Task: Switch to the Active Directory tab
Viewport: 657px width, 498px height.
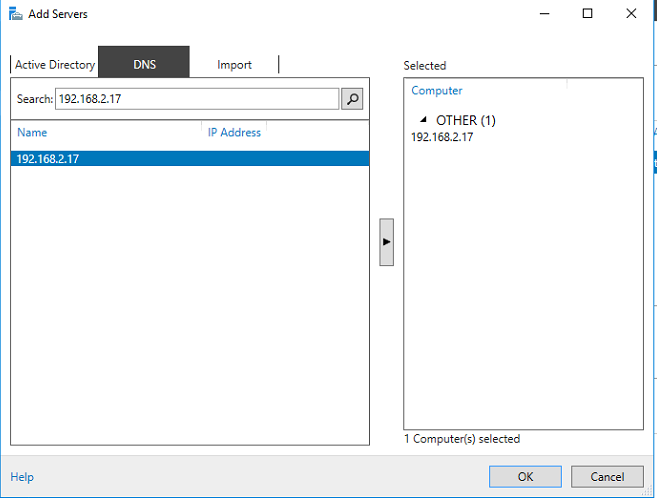Action: point(55,65)
